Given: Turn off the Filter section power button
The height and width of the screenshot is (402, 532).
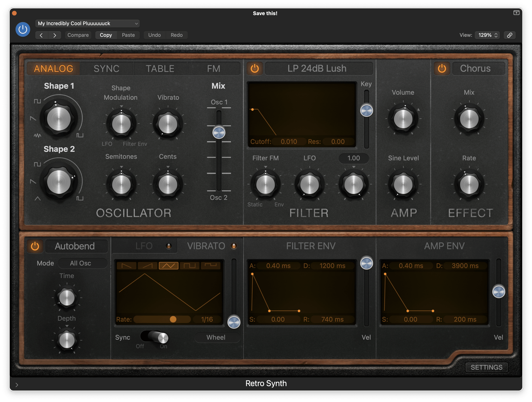Looking at the screenshot, I should click(255, 68).
